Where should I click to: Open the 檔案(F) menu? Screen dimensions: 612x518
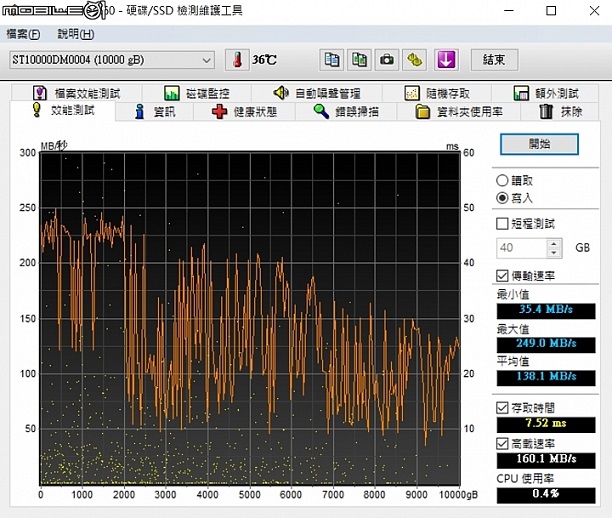point(23,34)
